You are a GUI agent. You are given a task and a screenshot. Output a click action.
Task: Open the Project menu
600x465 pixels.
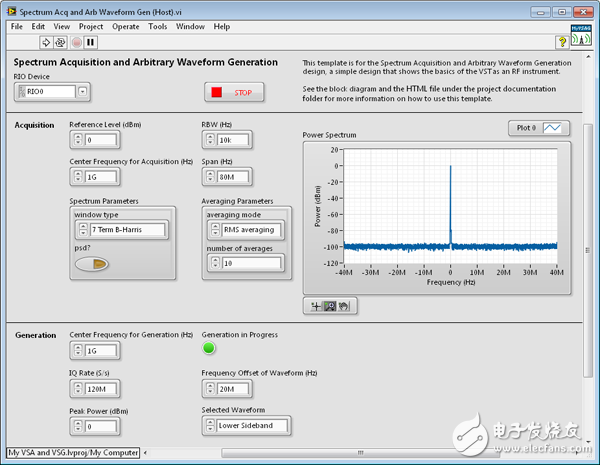point(91,26)
